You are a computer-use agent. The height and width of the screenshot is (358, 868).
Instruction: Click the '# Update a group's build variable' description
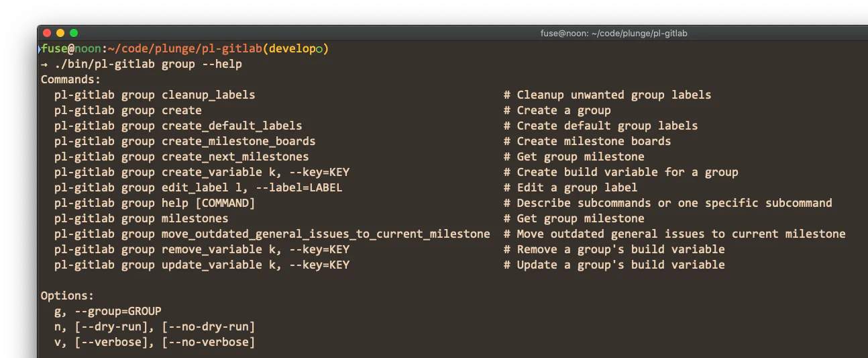[x=614, y=265]
